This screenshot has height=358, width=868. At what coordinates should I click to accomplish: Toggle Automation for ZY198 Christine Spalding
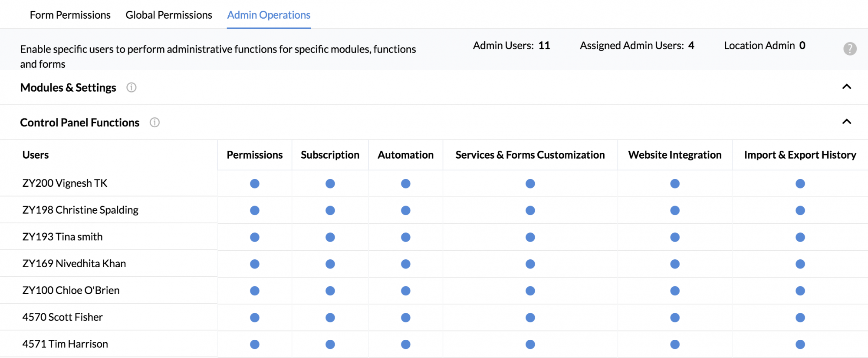pos(406,210)
